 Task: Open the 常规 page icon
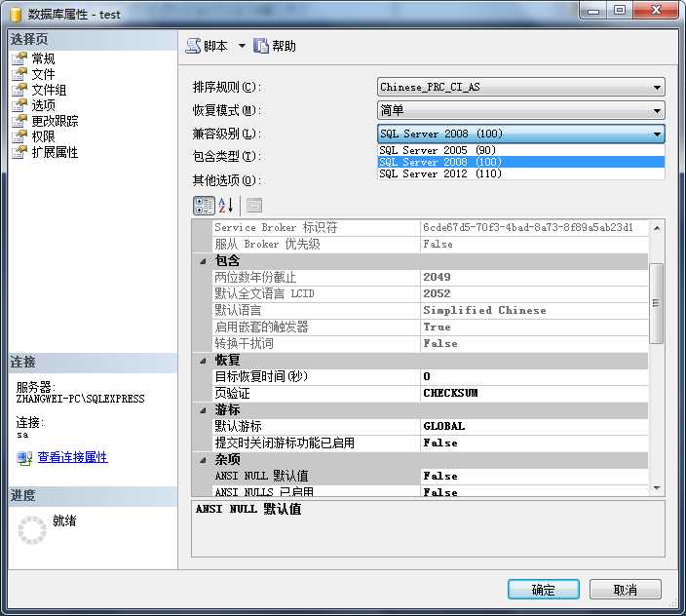coord(19,58)
